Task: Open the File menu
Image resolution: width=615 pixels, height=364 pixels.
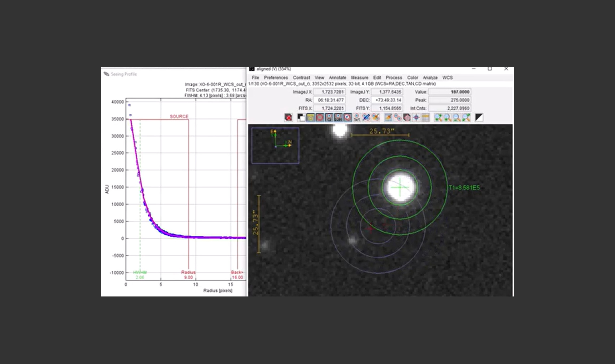Action: [255, 78]
